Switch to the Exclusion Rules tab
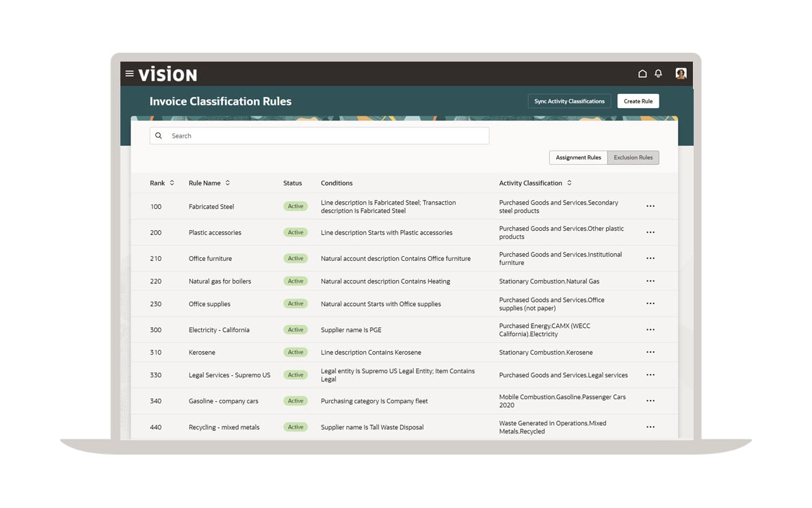Viewport: 812px width, 508px height. point(633,157)
